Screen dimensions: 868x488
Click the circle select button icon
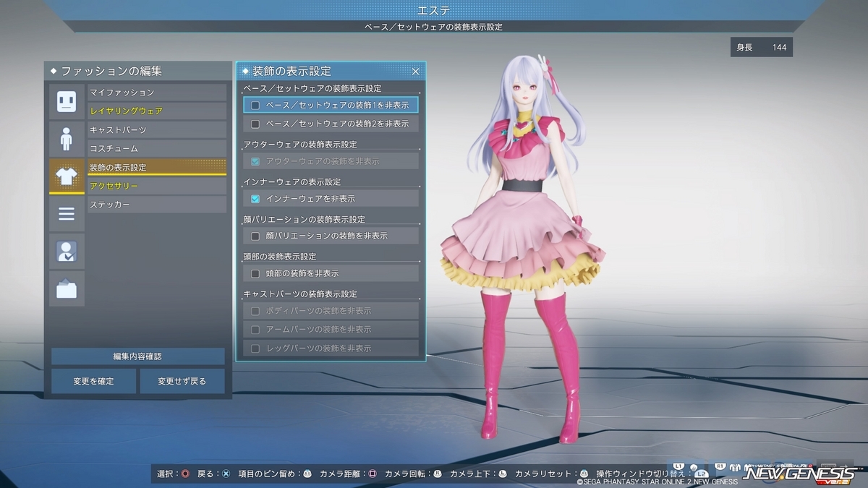[x=186, y=474]
